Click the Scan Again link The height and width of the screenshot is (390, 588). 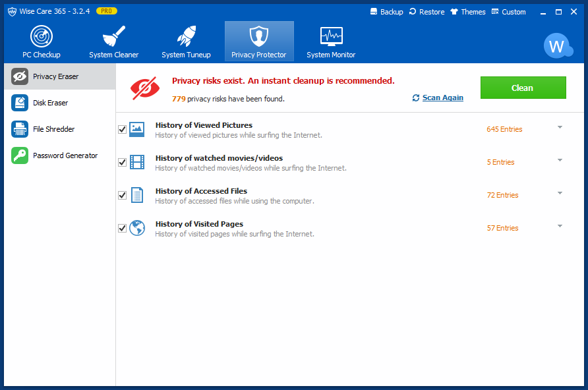coord(442,97)
